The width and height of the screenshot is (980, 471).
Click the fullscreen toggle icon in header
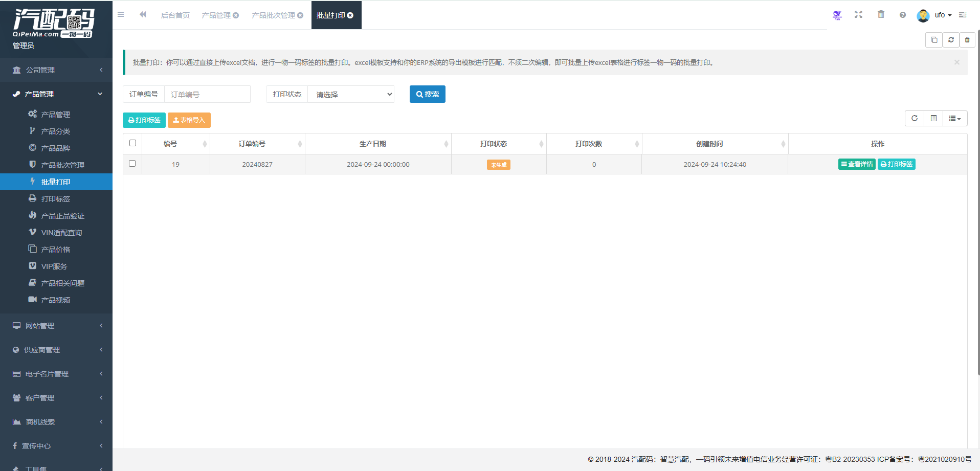click(x=858, y=15)
